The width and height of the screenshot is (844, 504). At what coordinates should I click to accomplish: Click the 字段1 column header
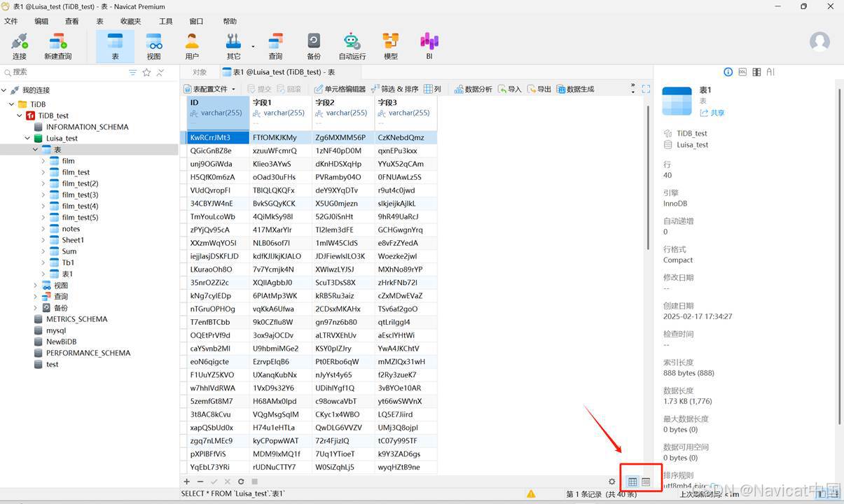point(280,112)
